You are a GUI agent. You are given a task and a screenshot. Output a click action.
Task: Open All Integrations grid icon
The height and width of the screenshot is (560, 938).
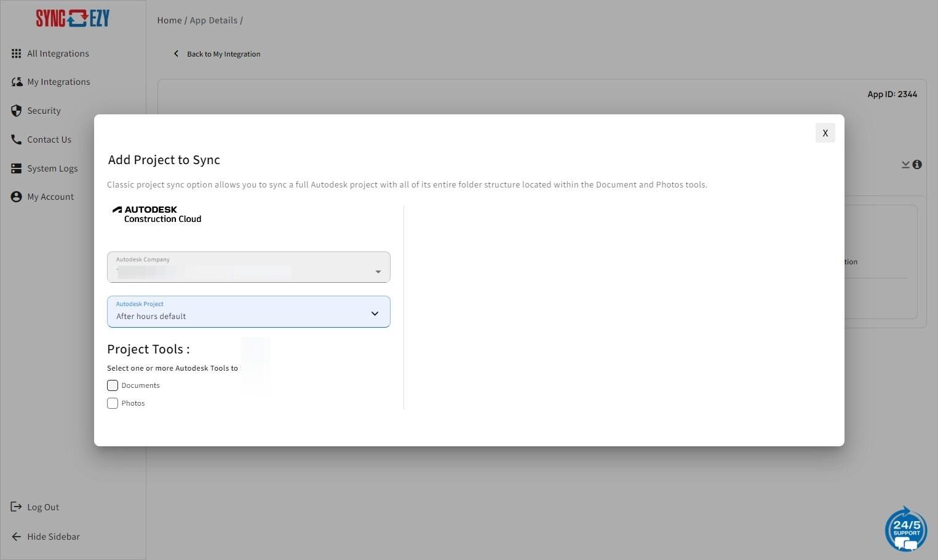click(17, 53)
